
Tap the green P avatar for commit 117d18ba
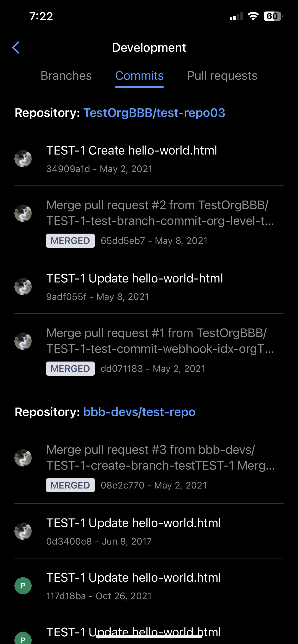coord(23,586)
